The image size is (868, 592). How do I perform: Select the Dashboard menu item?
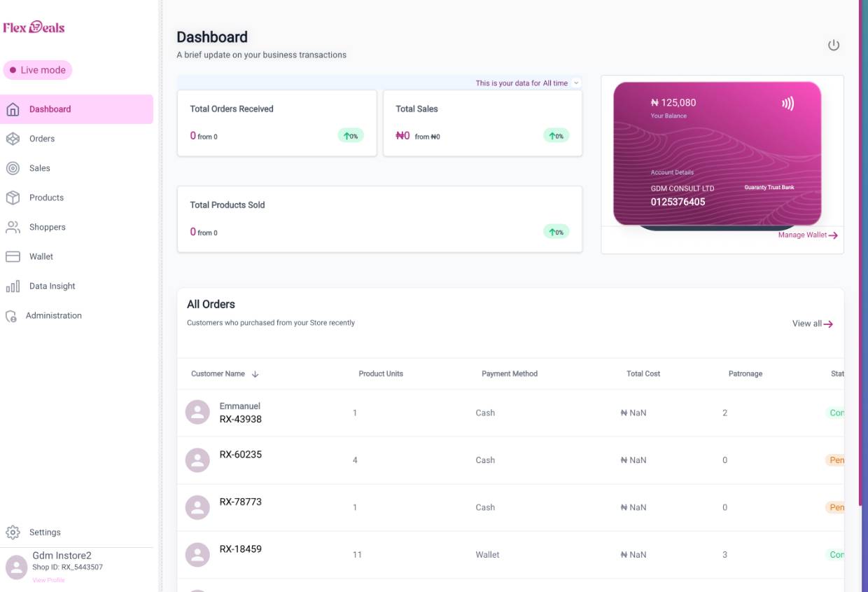(x=77, y=109)
